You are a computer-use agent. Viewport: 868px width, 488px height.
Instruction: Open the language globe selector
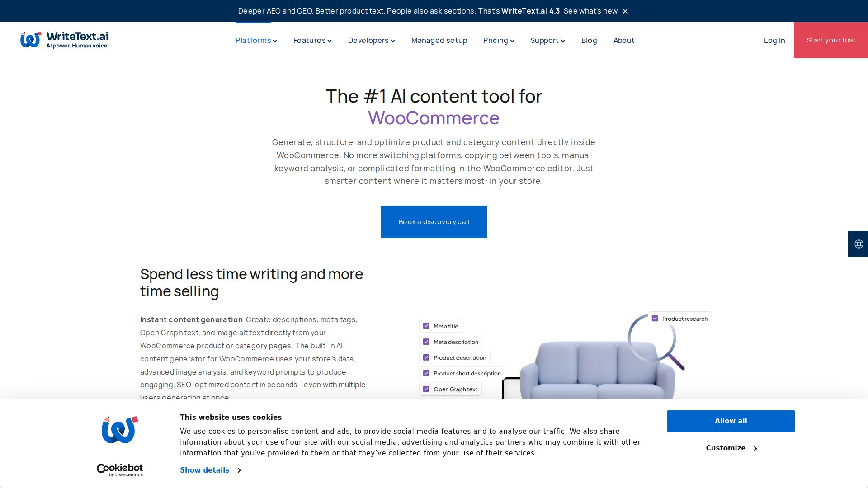click(859, 244)
